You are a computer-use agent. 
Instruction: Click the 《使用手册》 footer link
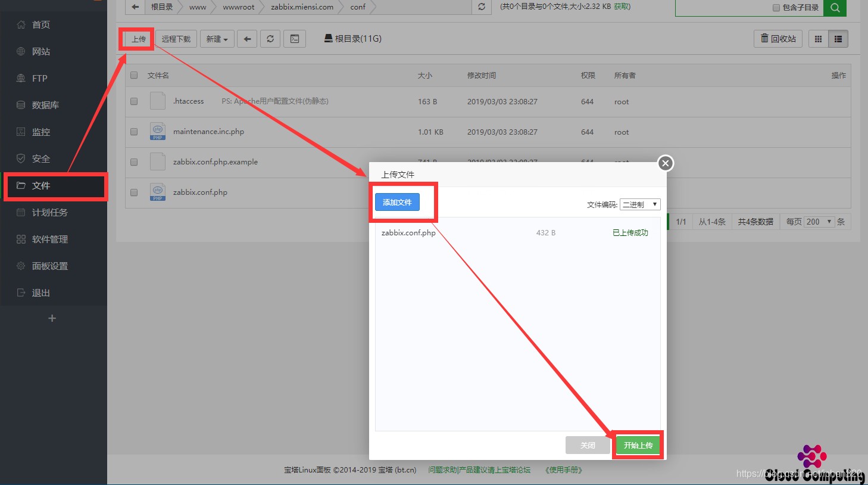[x=563, y=470]
